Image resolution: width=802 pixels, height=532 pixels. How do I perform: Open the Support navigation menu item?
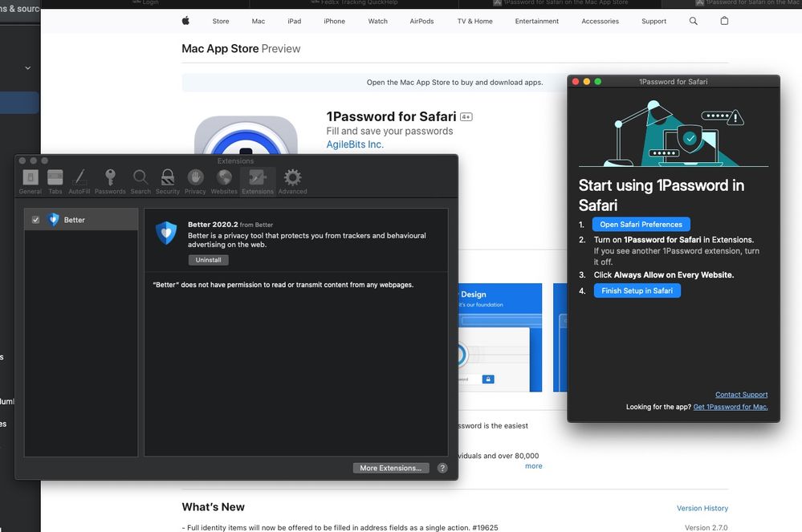[653, 22]
